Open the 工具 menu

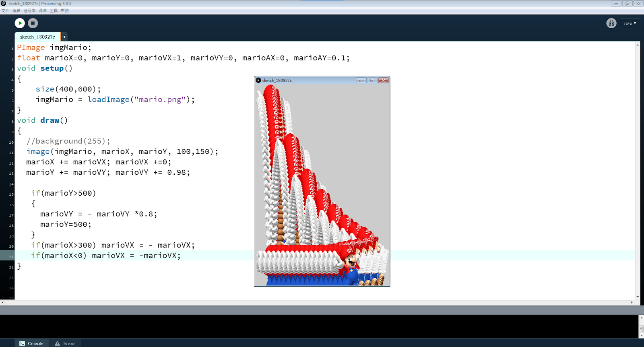point(54,11)
